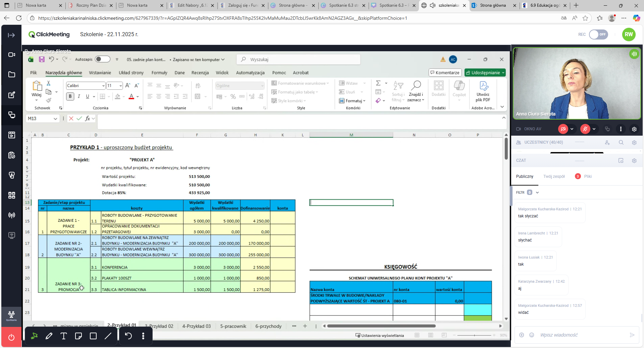Open microphone options dropdown arrow

(x=594, y=129)
